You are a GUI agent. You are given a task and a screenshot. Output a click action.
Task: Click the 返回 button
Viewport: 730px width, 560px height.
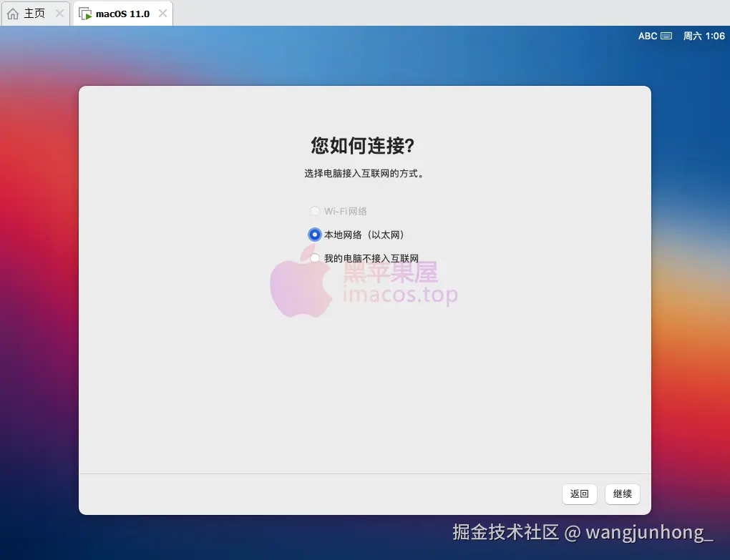pos(579,494)
